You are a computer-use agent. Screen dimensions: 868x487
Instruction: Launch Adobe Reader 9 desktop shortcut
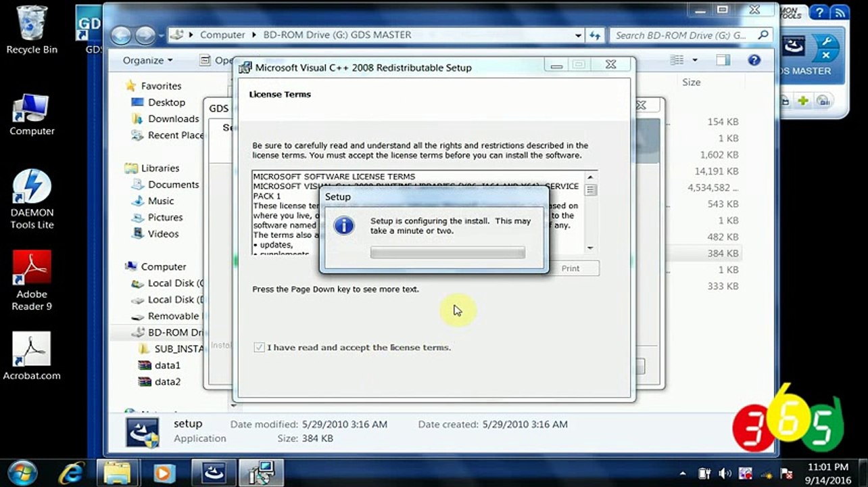click(x=32, y=281)
